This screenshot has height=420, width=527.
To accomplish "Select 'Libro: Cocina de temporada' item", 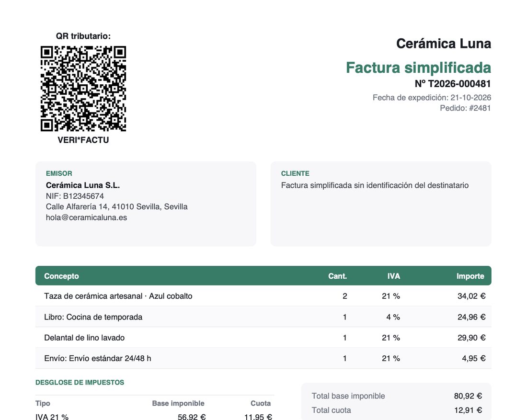I will [93, 317].
